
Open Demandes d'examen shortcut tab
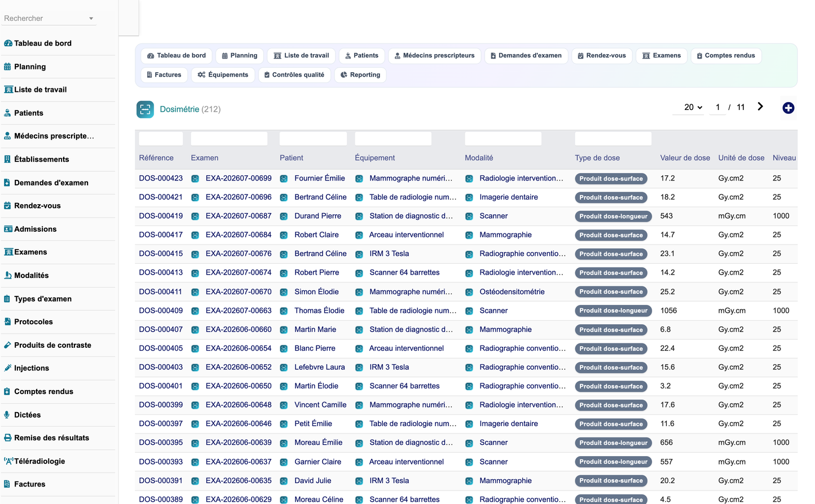[x=526, y=56]
